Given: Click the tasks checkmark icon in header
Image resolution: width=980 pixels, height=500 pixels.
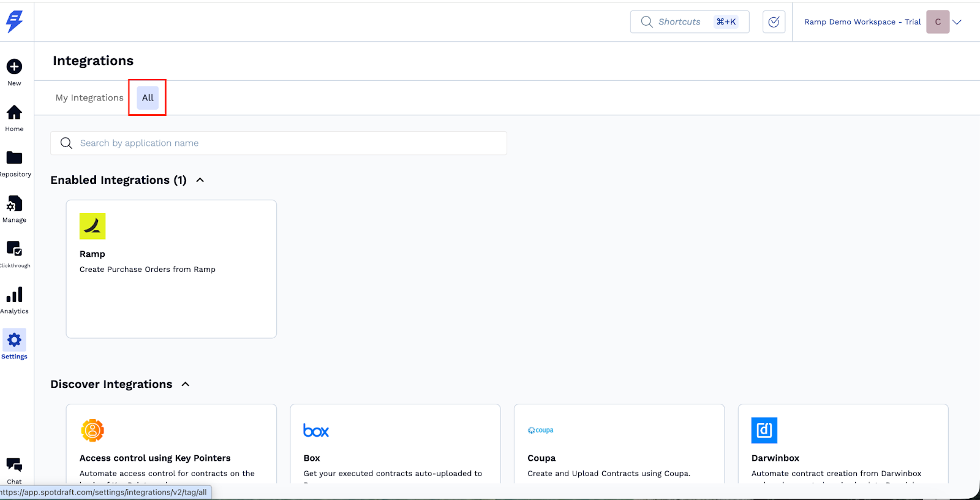Looking at the screenshot, I should pos(774,22).
